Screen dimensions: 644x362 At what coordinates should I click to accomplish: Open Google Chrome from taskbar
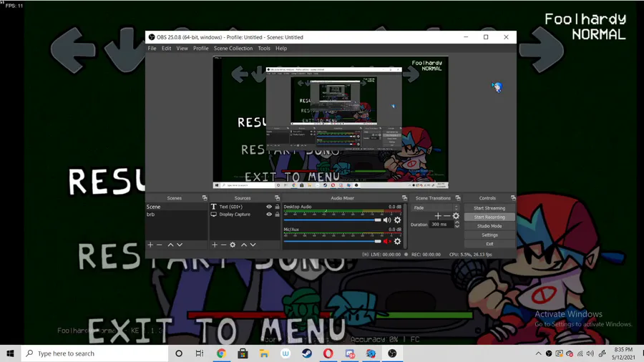(221, 353)
